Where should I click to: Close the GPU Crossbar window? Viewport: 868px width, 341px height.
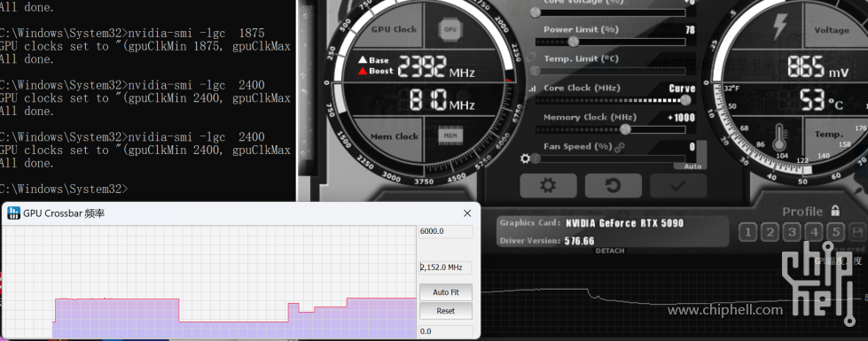[467, 213]
